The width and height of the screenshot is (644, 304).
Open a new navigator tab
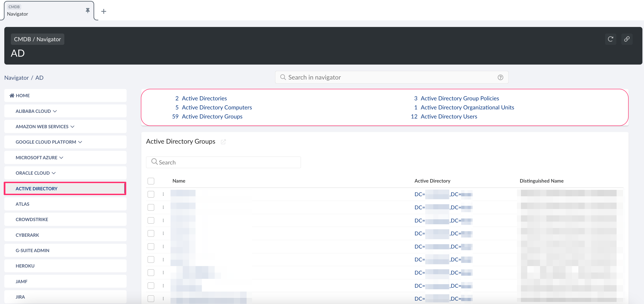coord(103,11)
